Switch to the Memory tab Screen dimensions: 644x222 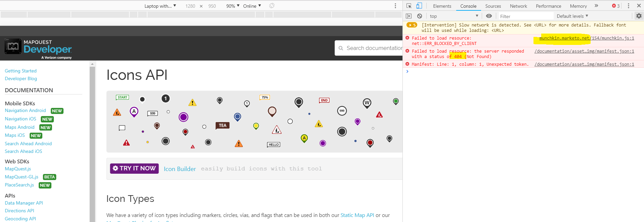578,6
